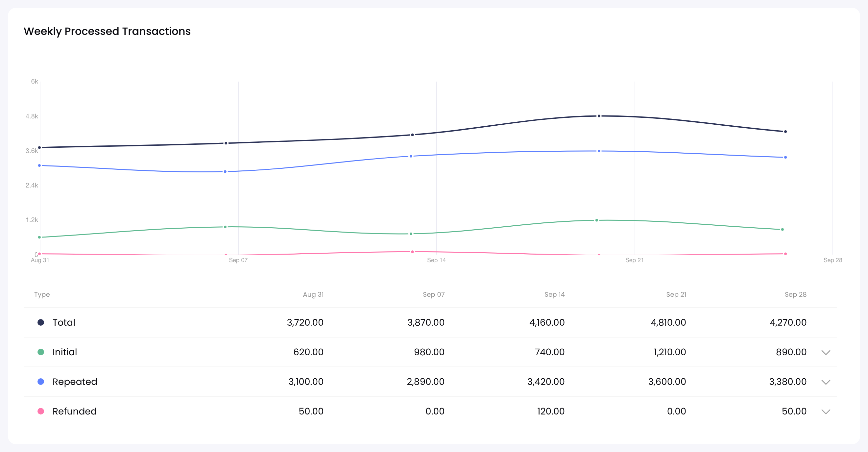Click the Initial value 1,210.00

point(670,352)
